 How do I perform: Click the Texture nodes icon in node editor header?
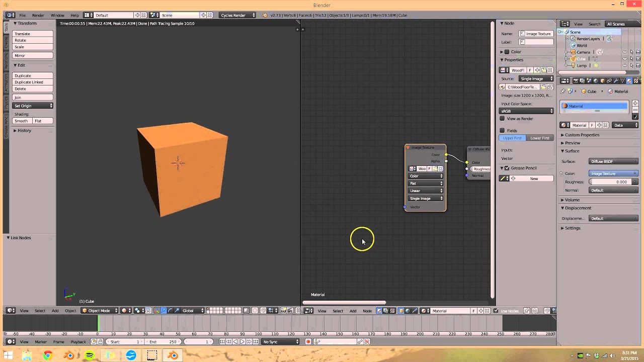coord(392,311)
